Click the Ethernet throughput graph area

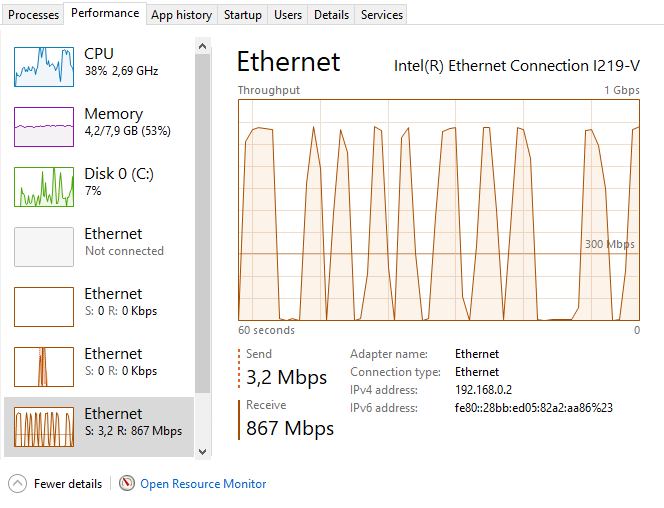click(438, 209)
